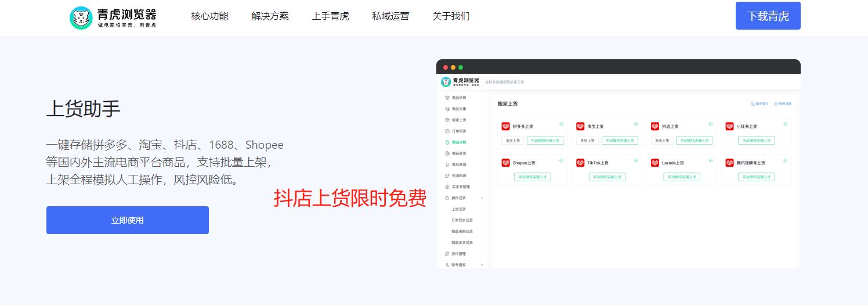Click 手动授权店铺上货 on the Shopee上货 card
Viewport: 868px width, 305px height.
(x=532, y=177)
